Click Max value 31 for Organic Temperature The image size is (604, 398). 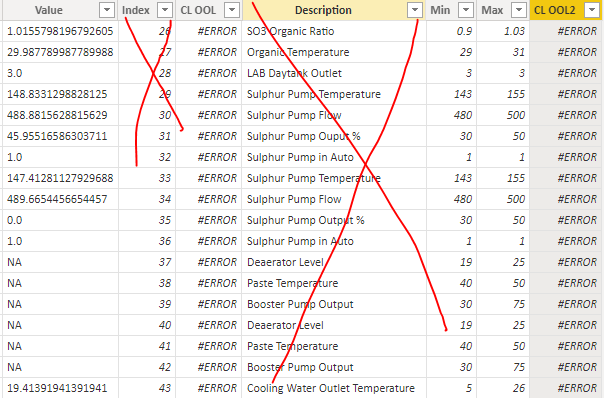[518, 52]
